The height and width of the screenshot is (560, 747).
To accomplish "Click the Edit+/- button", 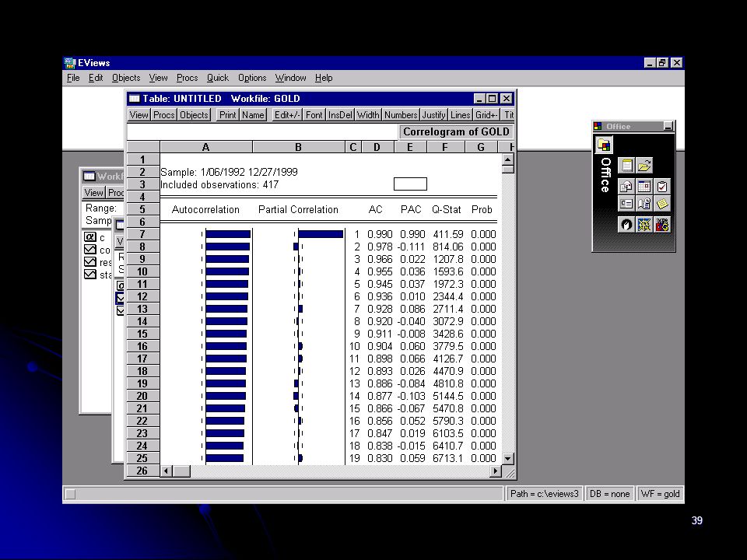I will pos(287,115).
